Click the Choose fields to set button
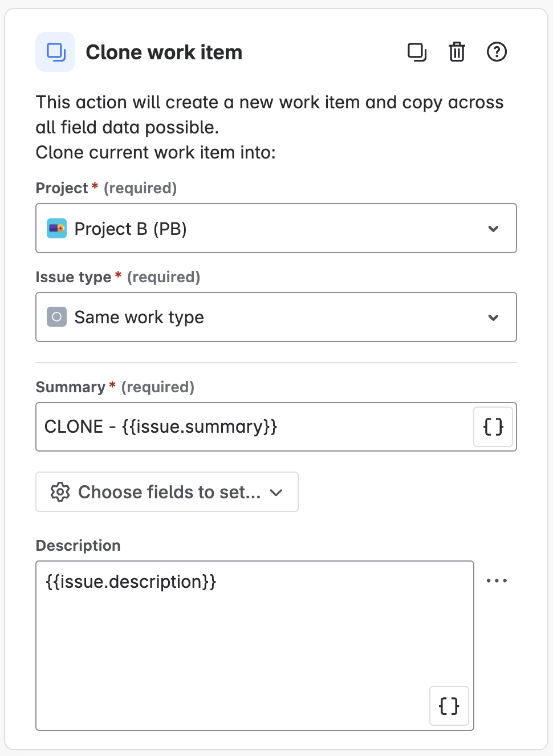Viewport: 553px width, 756px height. click(x=166, y=492)
